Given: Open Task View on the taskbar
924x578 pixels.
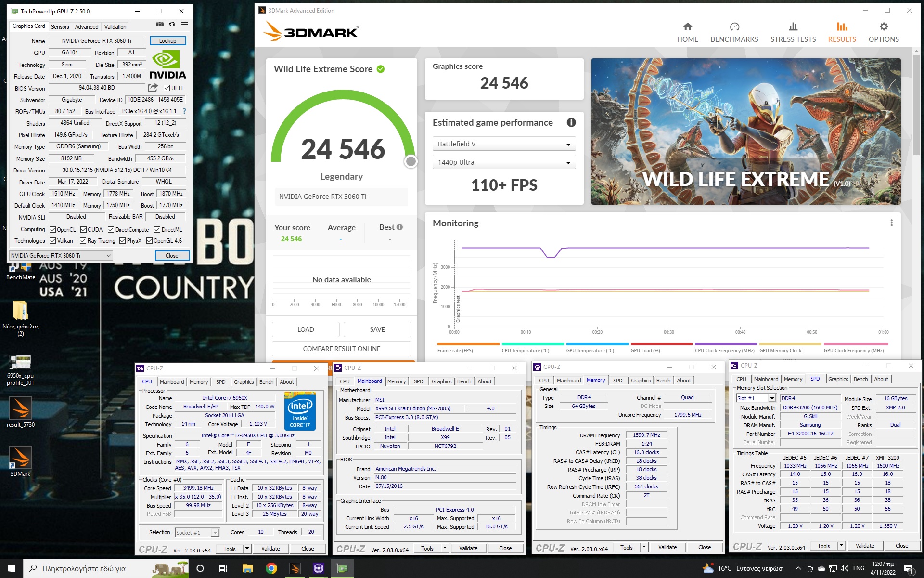Looking at the screenshot, I should (223, 568).
